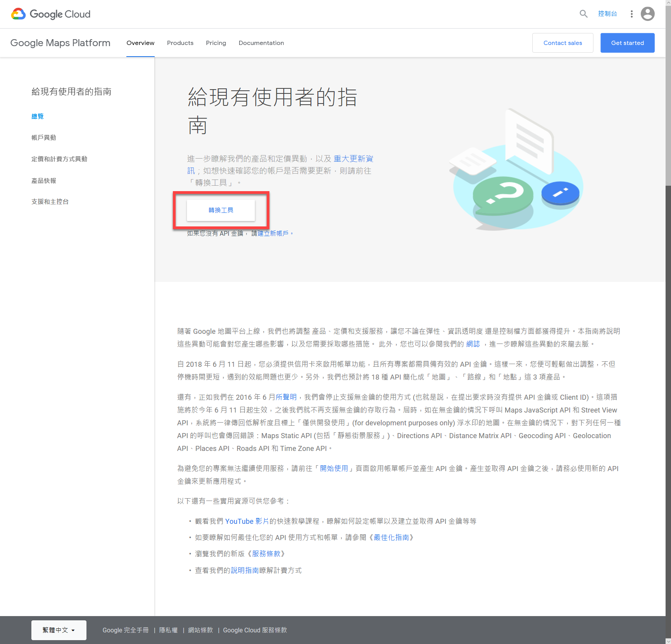Follow the 開始使用 link
Viewport: 671px width, 644px height.
click(x=334, y=468)
